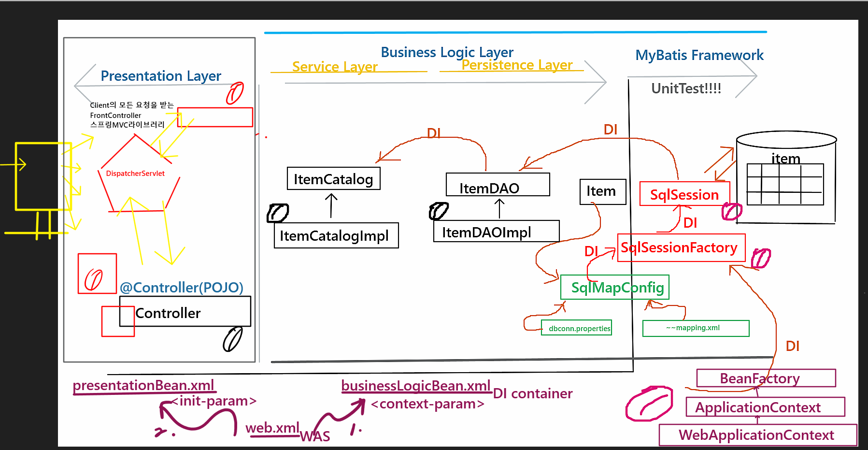This screenshot has height=450, width=868.
Task: Click the BeanFactory box
Action: point(766,378)
